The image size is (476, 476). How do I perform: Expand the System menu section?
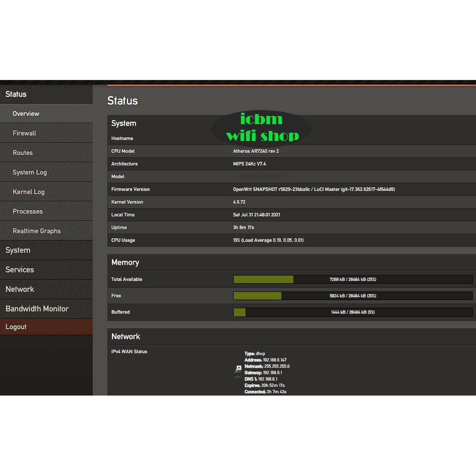click(18, 250)
